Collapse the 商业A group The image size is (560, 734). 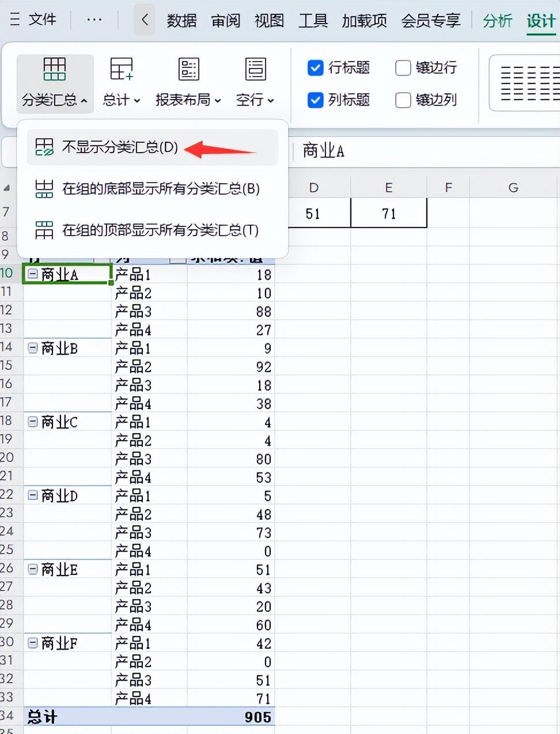pyautogui.click(x=33, y=274)
